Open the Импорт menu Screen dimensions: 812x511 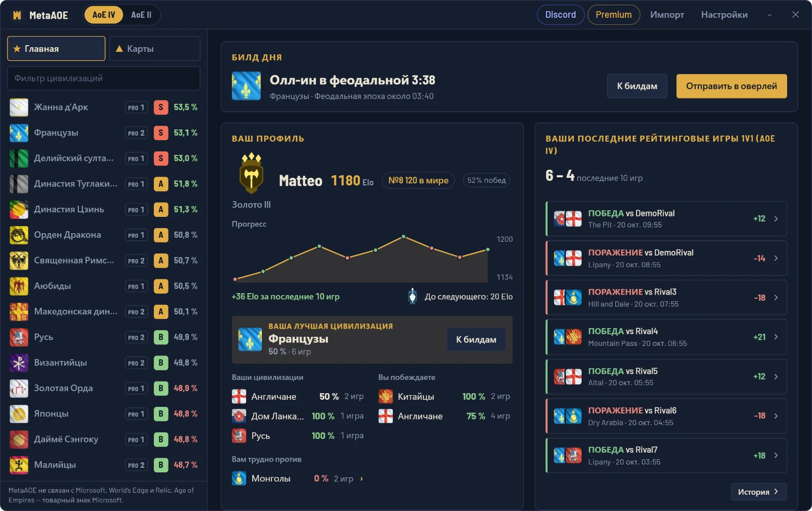point(667,15)
